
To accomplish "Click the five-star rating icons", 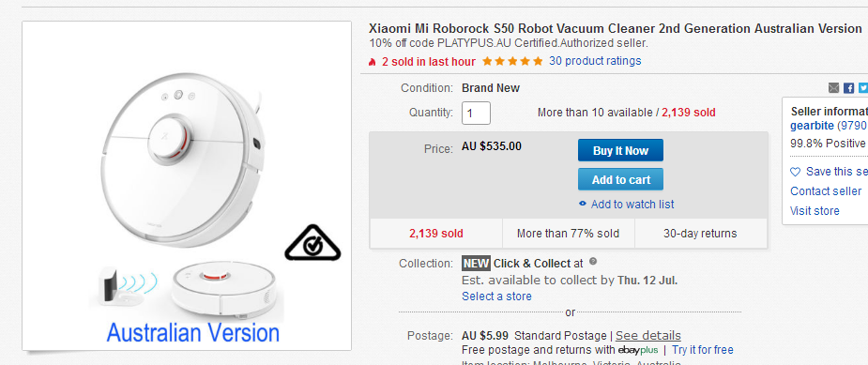I will [x=512, y=62].
